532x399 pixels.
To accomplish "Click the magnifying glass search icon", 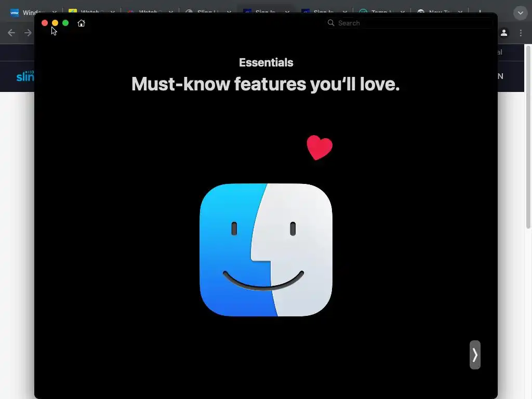I will (x=331, y=23).
